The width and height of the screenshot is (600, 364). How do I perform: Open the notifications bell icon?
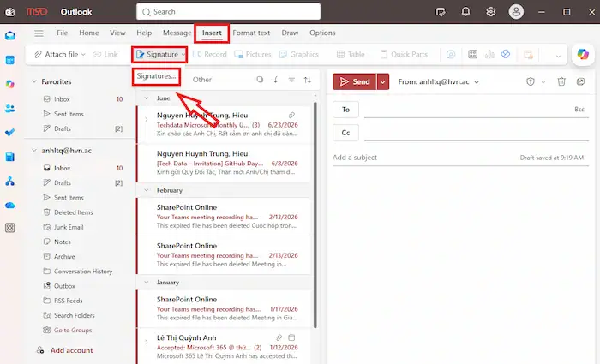pyautogui.click(x=465, y=12)
